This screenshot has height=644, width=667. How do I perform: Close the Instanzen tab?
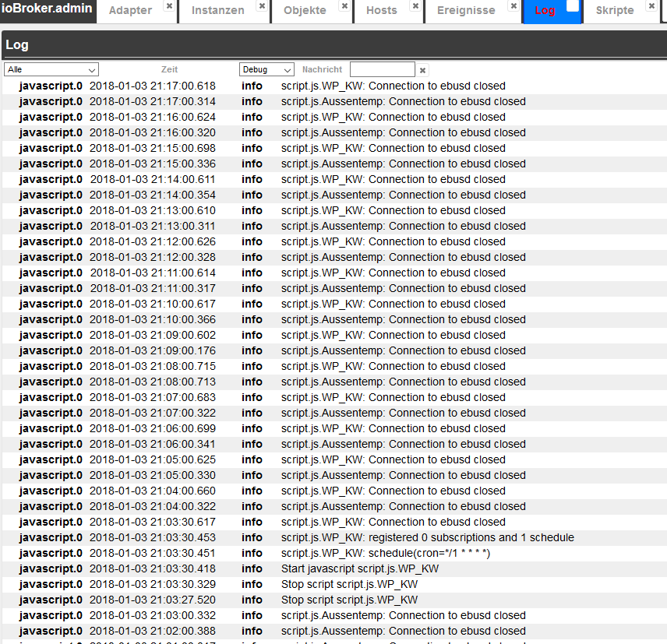tap(262, 6)
